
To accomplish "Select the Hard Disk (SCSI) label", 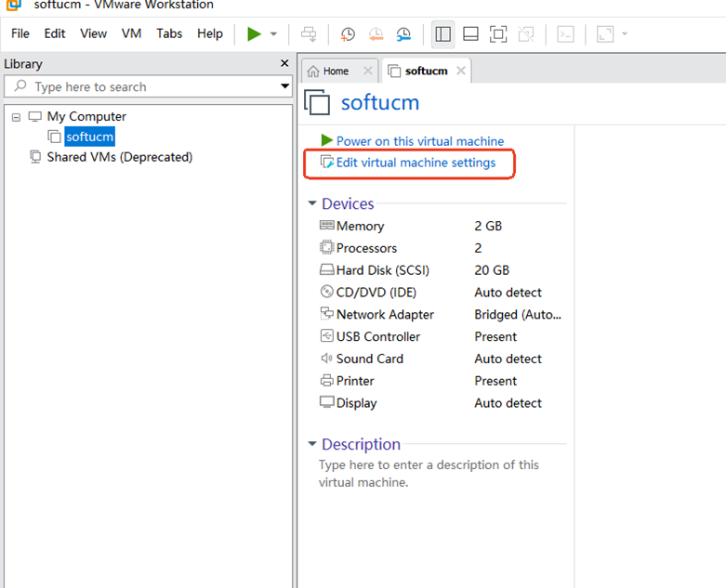I will click(x=382, y=270).
